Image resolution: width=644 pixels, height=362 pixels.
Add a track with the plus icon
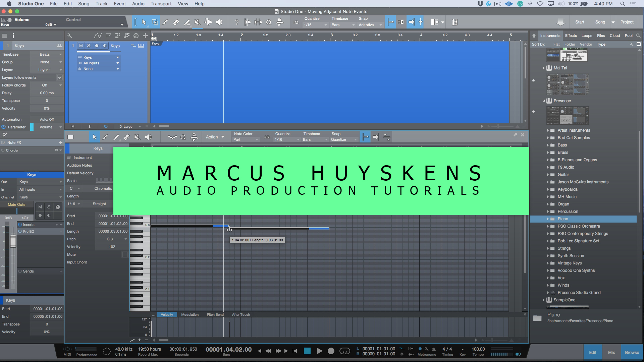pos(145,36)
